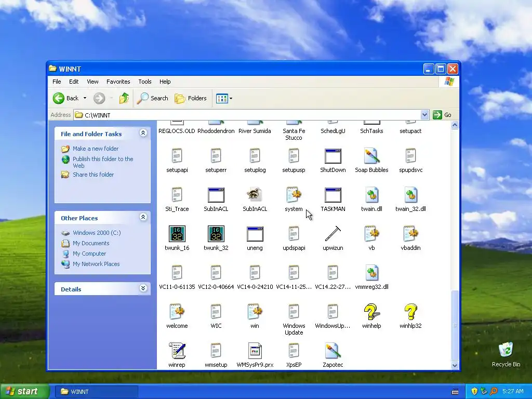Open the Help menu
The width and height of the screenshot is (532, 399).
pyautogui.click(x=165, y=82)
